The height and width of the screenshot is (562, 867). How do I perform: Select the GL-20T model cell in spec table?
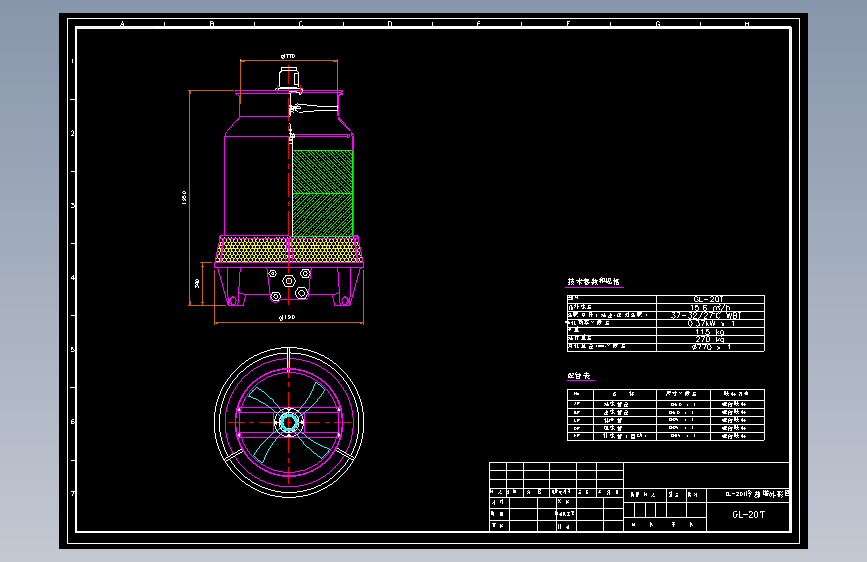(709, 299)
